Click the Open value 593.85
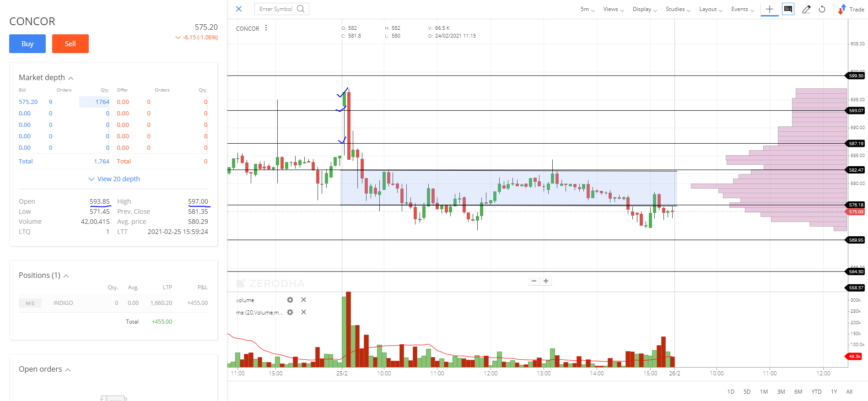The image size is (868, 401). coord(100,201)
